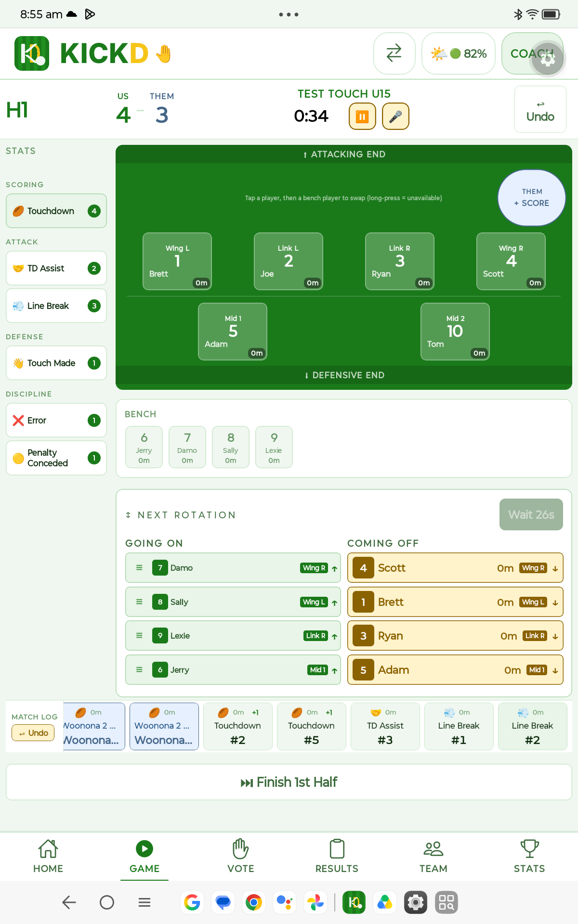Tap the KICKD logo icon
Viewport: 578px width, 924px height.
[x=32, y=53]
